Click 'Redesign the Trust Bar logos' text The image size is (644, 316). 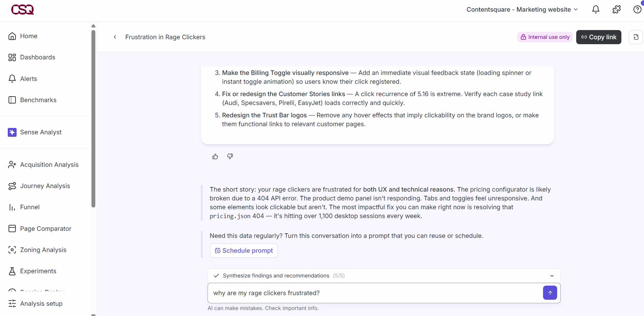point(264,115)
